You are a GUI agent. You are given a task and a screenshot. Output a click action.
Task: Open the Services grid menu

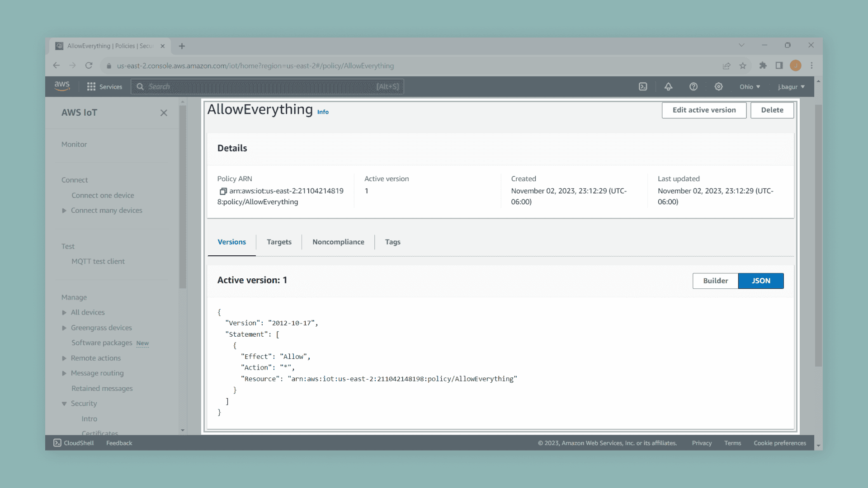(91, 87)
